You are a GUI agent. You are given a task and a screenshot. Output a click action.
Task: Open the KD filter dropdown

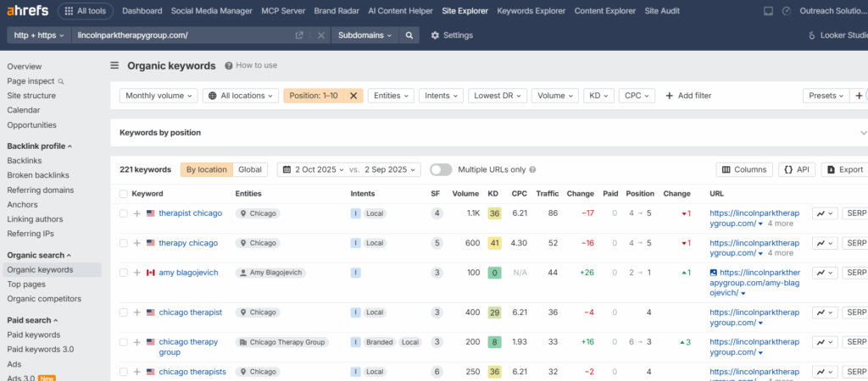pyautogui.click(x=598, y=96)
